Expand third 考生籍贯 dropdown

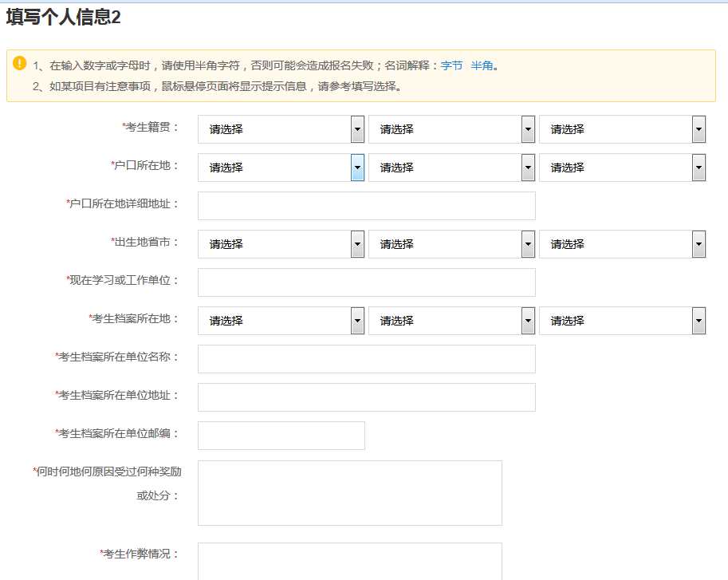pos(622,129)
